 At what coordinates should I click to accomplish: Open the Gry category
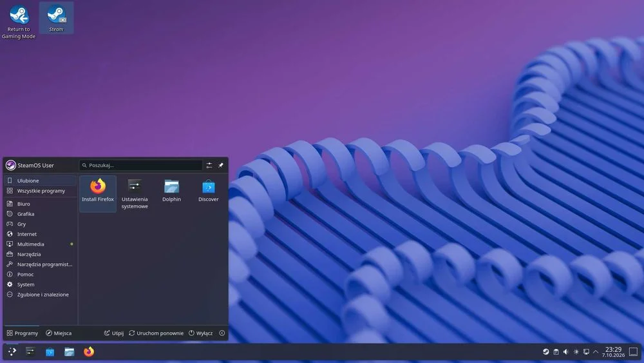pyautogui.click(x=40, y=224)
